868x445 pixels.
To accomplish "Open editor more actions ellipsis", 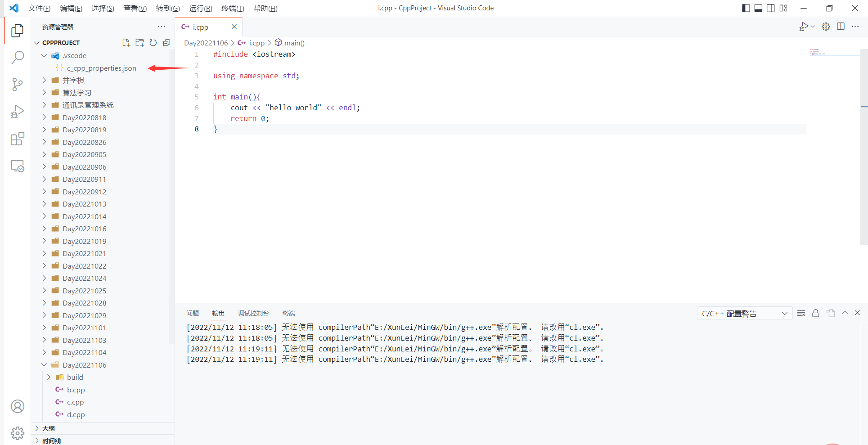I will point(855,27).
